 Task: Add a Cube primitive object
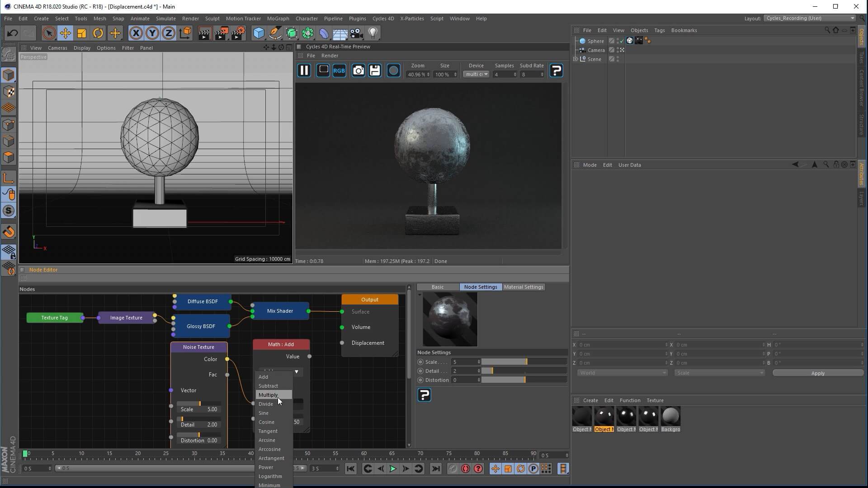pyautogui.click(x=259, y=33)
